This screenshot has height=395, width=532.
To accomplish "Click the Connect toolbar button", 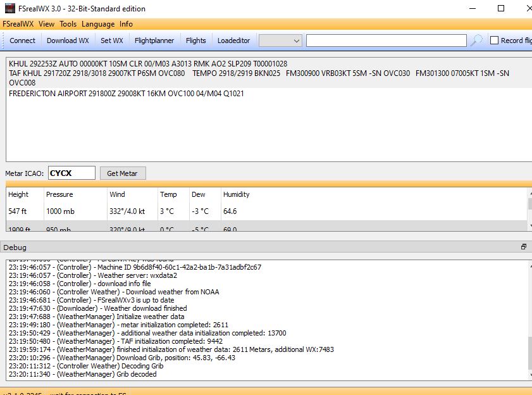I will pyautogui.click(x=22, y=41).
